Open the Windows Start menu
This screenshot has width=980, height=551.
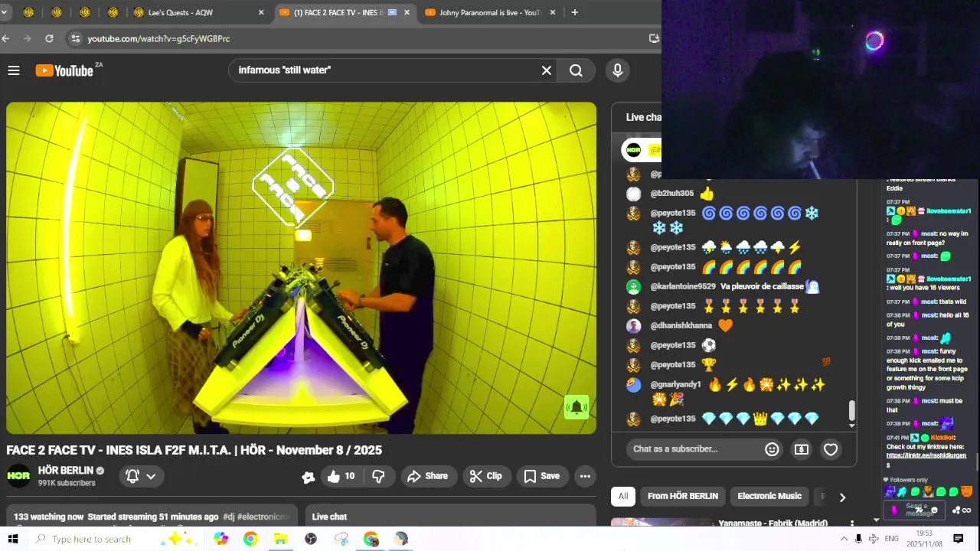coord(13,539)
